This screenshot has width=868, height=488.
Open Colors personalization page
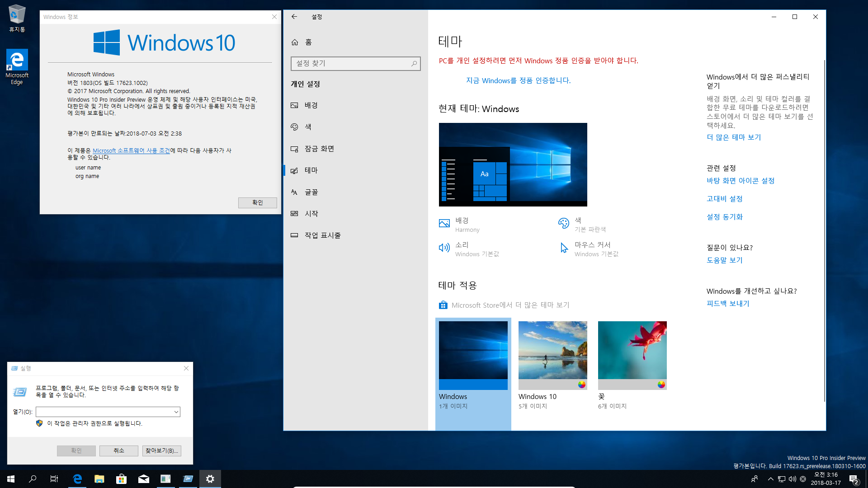(355, 127)
